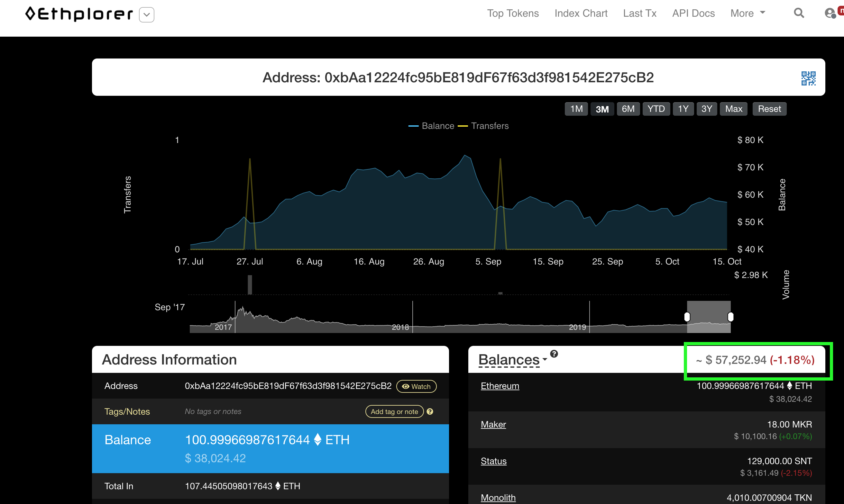Open the More menu dropdown
This screenshot has height=504, width=844.
[748, 13]
